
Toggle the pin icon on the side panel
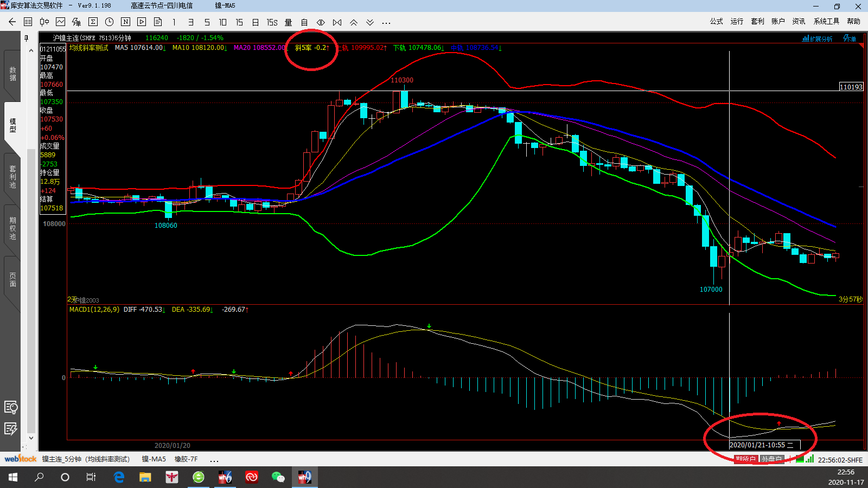(x=26, y=38)
